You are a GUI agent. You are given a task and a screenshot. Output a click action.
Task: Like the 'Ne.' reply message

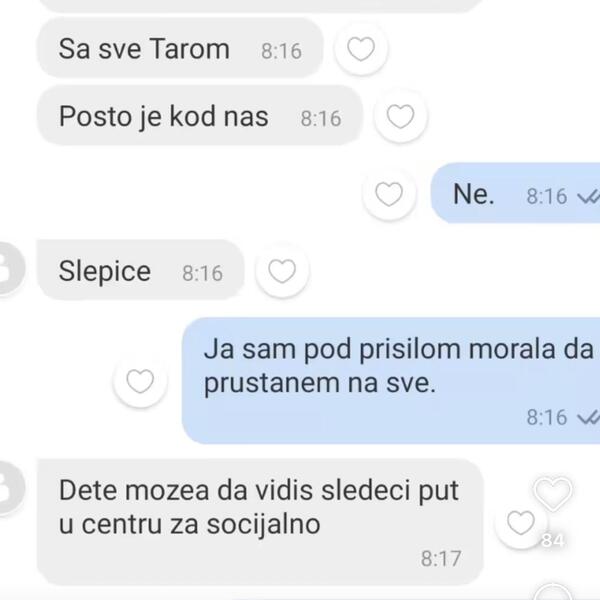(389, 194)
